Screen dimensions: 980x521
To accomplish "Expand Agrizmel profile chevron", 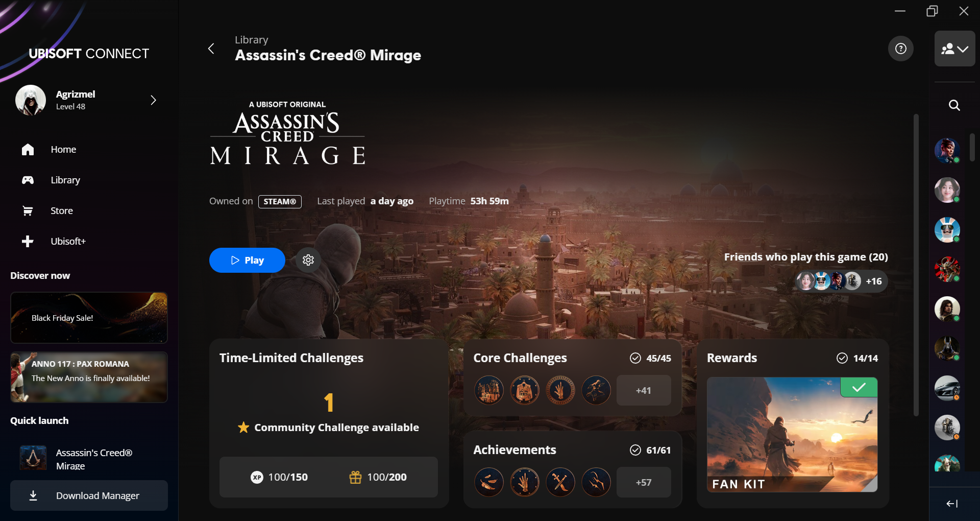I will point(153,100).
